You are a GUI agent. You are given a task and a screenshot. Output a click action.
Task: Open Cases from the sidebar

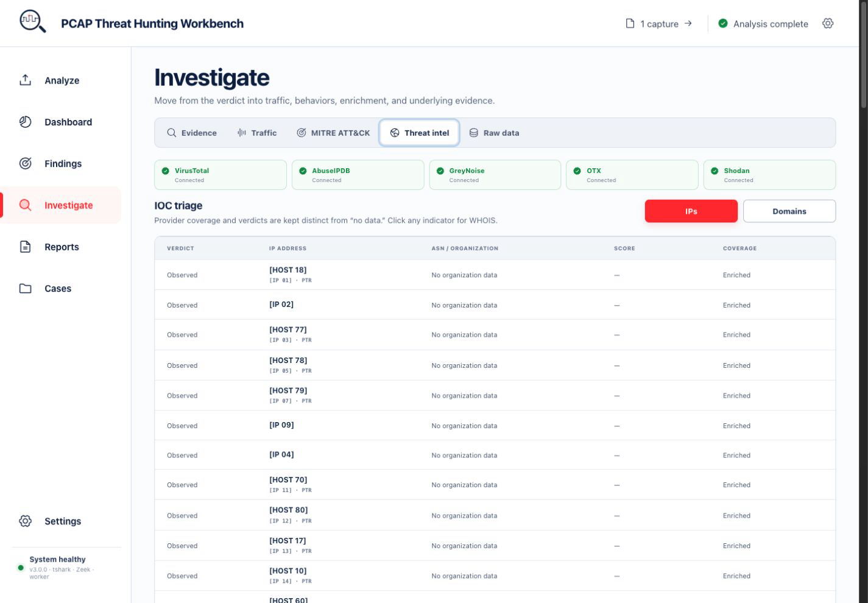[61, 288]
